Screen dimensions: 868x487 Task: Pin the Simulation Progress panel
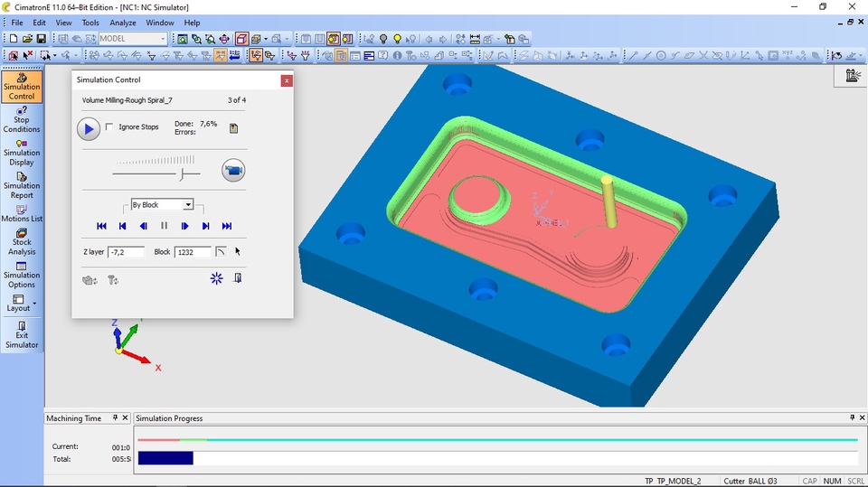pos(852,417)
